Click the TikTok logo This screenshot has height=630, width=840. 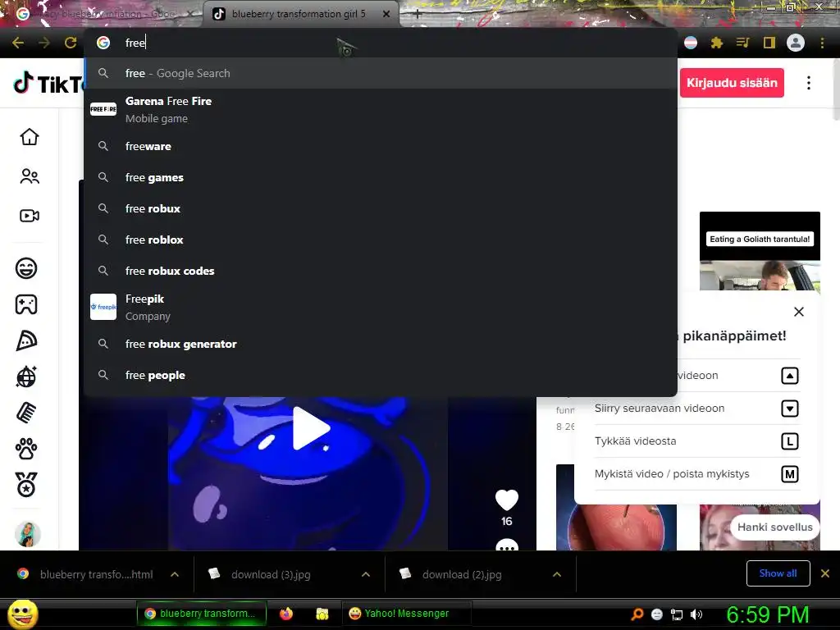(x=48, y=84)
